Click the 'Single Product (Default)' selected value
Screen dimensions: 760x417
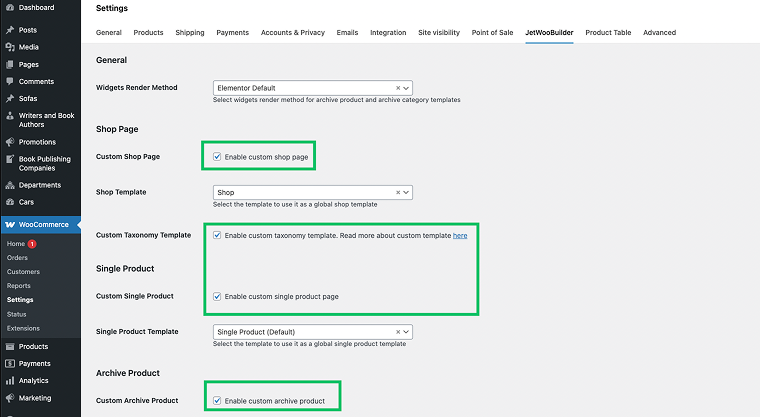pos(256,332)
